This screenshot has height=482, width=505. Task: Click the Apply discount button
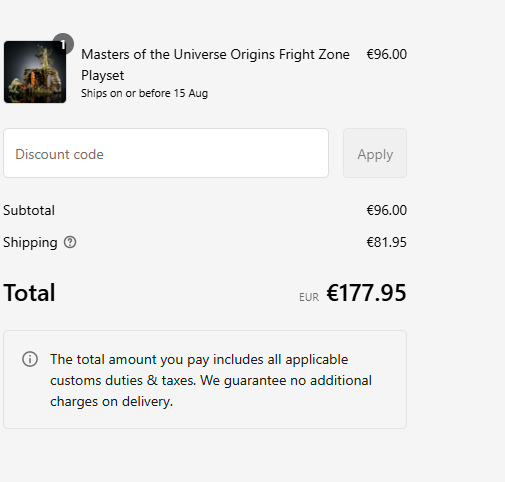click(375, 153)
